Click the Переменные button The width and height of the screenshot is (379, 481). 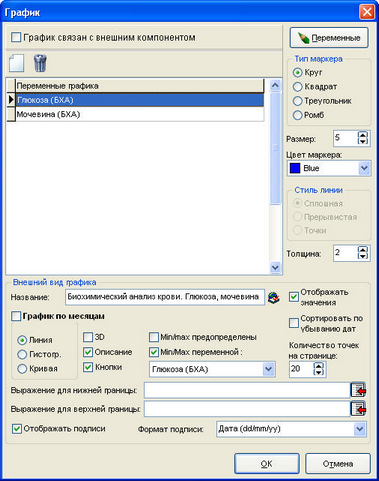[329, 38]
